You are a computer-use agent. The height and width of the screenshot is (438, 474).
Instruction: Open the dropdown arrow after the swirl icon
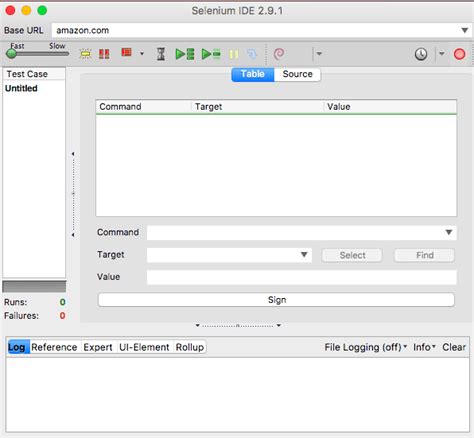319,53
